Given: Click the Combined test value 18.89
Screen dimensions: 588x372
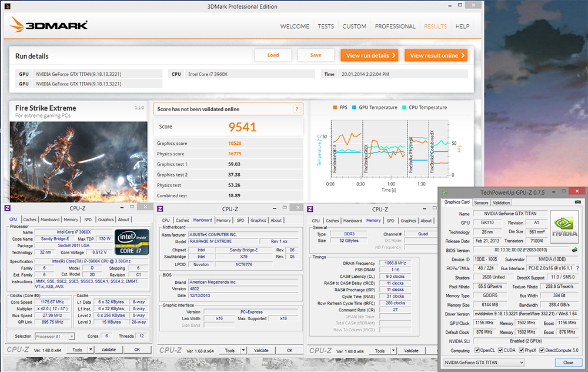Looking at the screenshot, I should click(x=235, y=195).
